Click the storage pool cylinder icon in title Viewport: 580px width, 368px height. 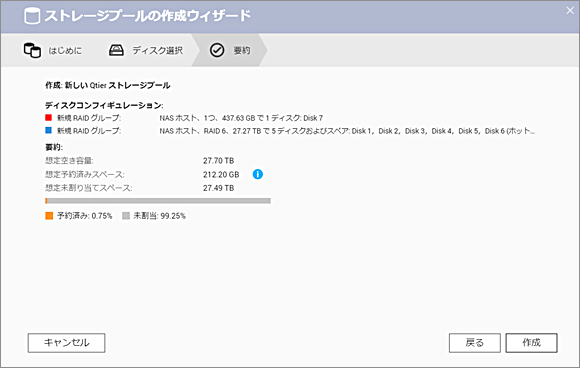(x=32, y=16)
